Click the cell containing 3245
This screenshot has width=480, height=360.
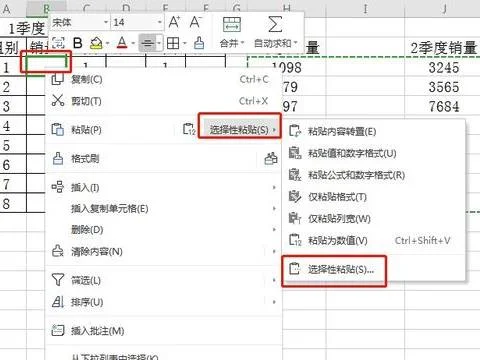(x=443, y=67)
